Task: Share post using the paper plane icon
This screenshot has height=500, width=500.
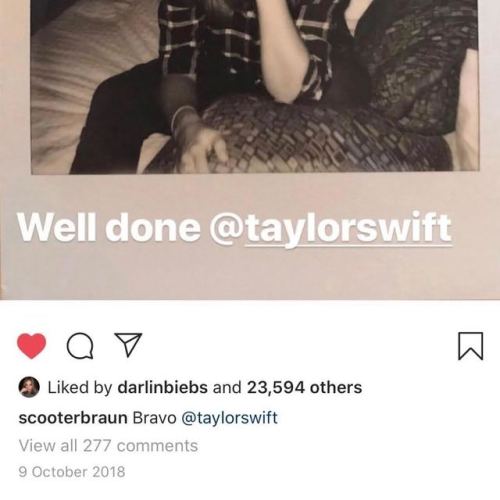Action: [128, 345]
